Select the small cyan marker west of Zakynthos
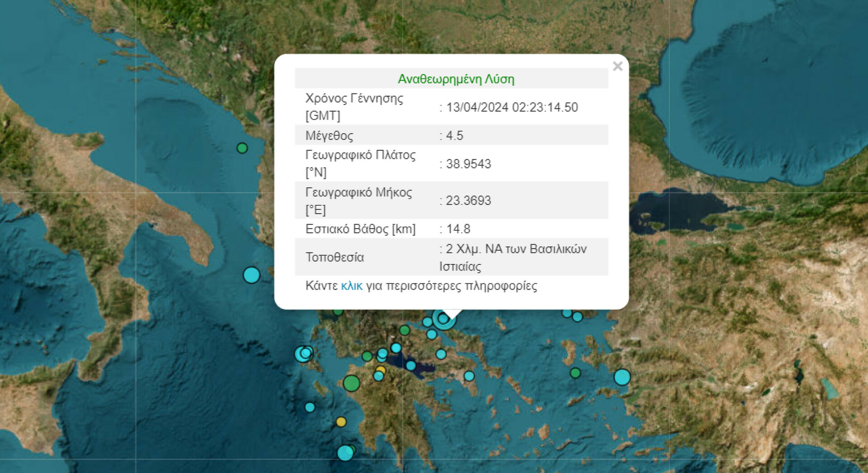 point(310,407)
